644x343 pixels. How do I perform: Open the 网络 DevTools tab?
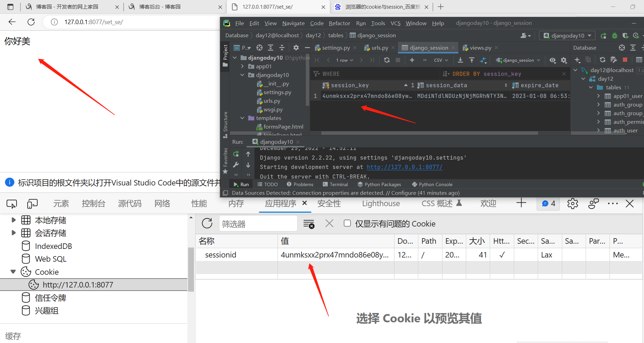tap(162, 204)
